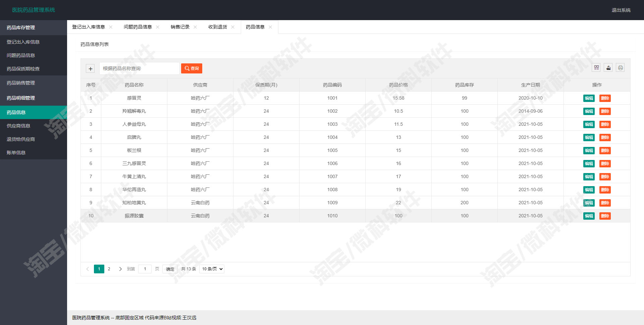Delete the 羚翘解毒丸 row

(x=605, y=111)
